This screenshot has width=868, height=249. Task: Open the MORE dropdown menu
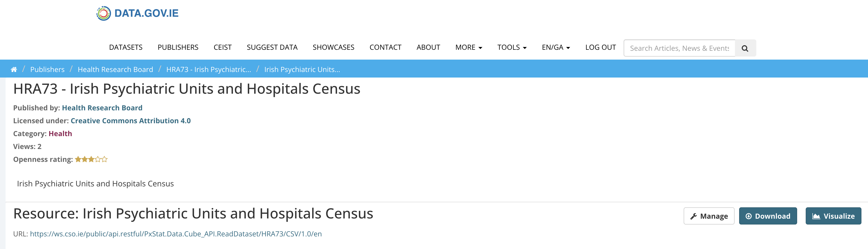pyautogui.click(x=468, y=47)
